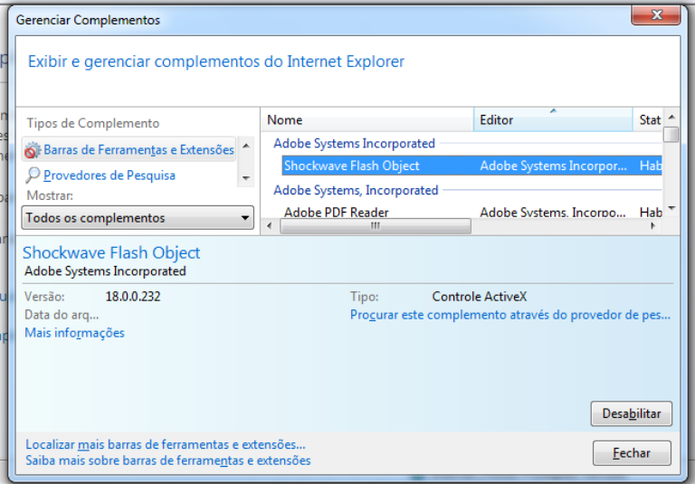
Task: Click the Adobe Systems, Incorporated group header
Action: tap(355, 190)
